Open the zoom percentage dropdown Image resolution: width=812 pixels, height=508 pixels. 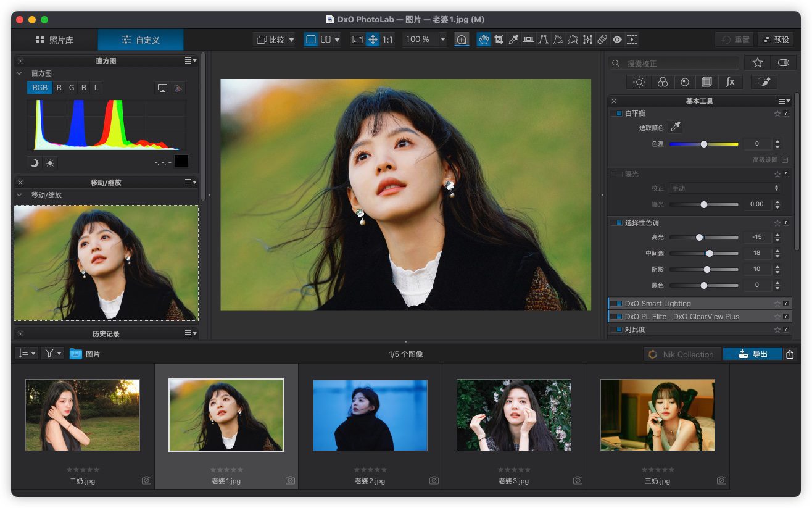coord(442,40)
